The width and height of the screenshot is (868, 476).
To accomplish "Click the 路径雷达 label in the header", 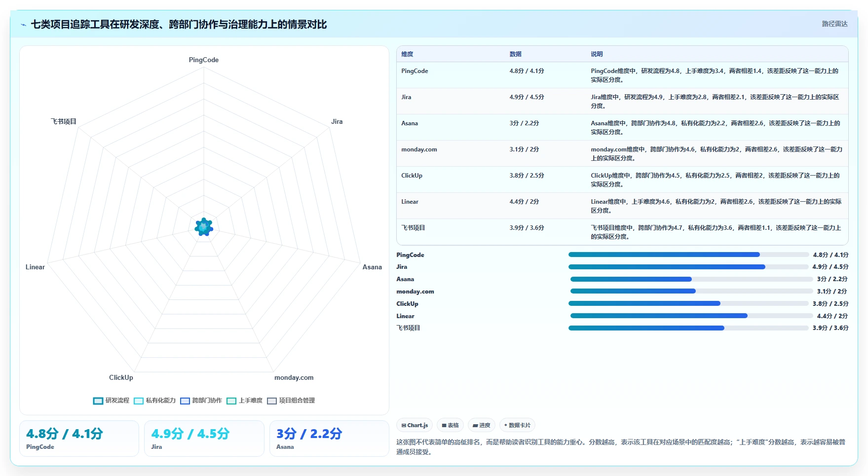I will [834, 24].
